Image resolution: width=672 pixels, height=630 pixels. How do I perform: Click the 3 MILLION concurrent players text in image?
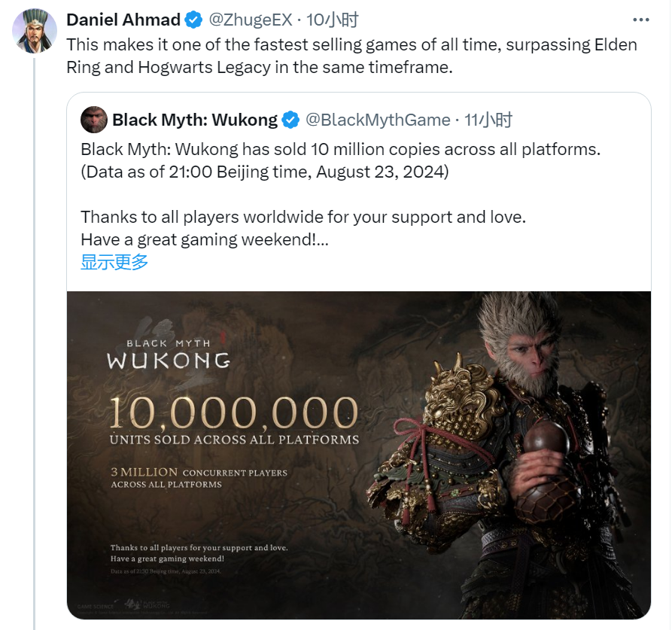pos(199,477)
